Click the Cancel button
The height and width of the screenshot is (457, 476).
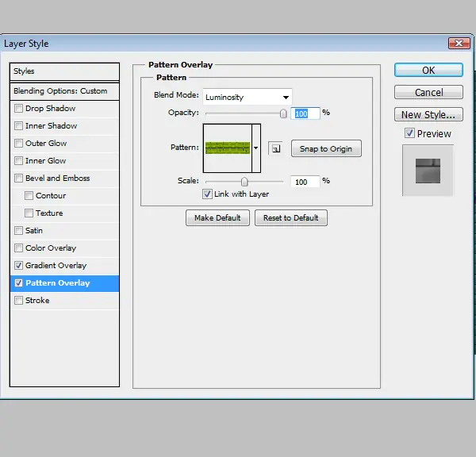tap(428, 92)
